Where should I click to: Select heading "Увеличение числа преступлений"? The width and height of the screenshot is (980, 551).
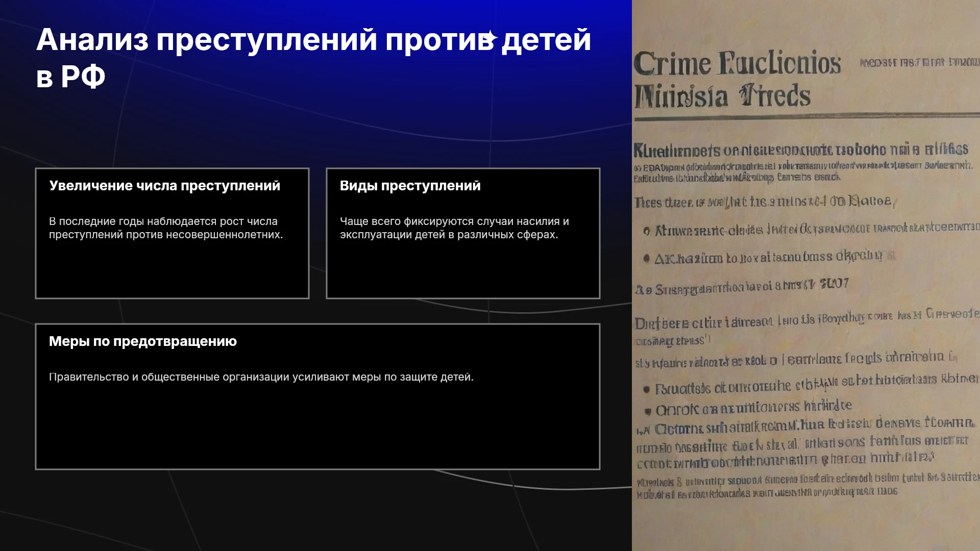[164, 186]
